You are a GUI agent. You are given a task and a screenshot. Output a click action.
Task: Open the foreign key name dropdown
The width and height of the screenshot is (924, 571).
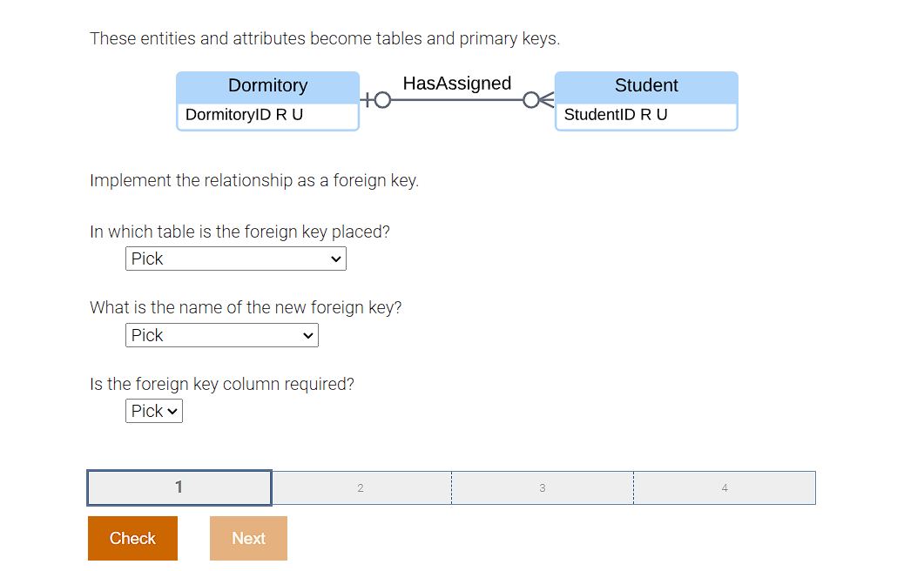pos(221,335)
